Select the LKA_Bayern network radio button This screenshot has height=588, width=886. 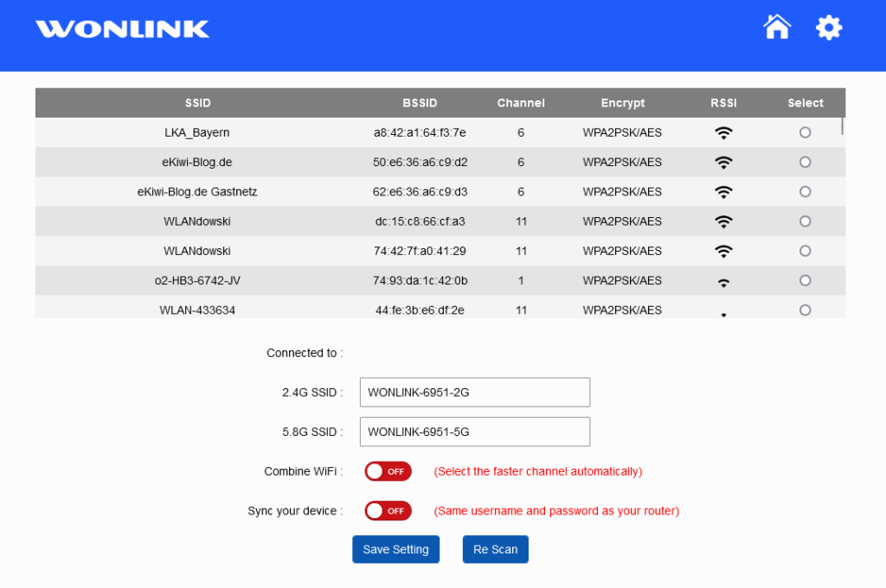pos(805,131)
